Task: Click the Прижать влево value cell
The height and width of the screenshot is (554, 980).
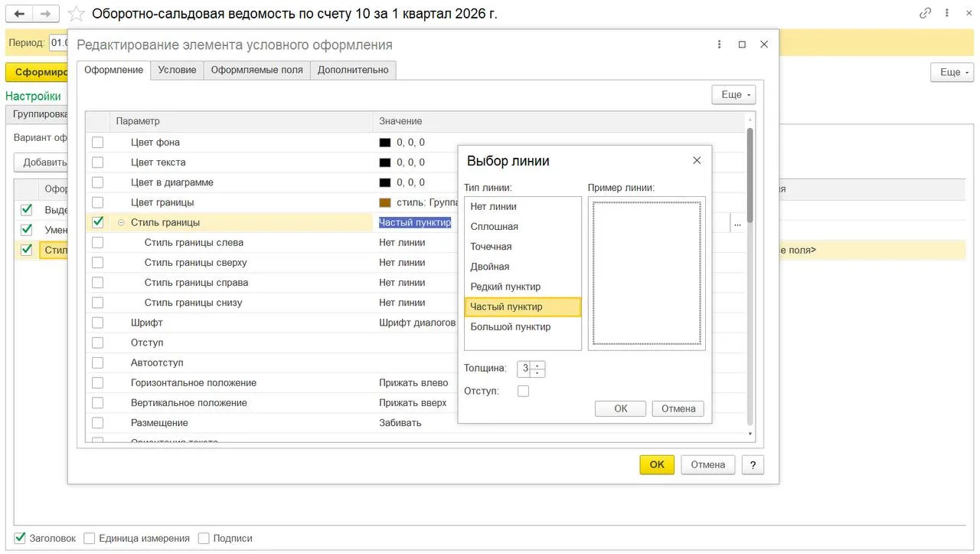Action: [413, 383]
